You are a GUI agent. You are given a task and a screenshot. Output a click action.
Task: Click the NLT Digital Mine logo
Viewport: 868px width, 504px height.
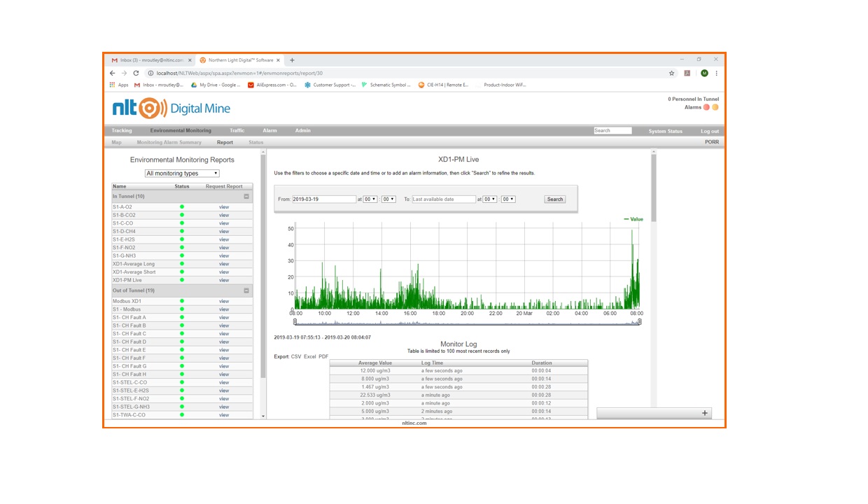(171, 108)
